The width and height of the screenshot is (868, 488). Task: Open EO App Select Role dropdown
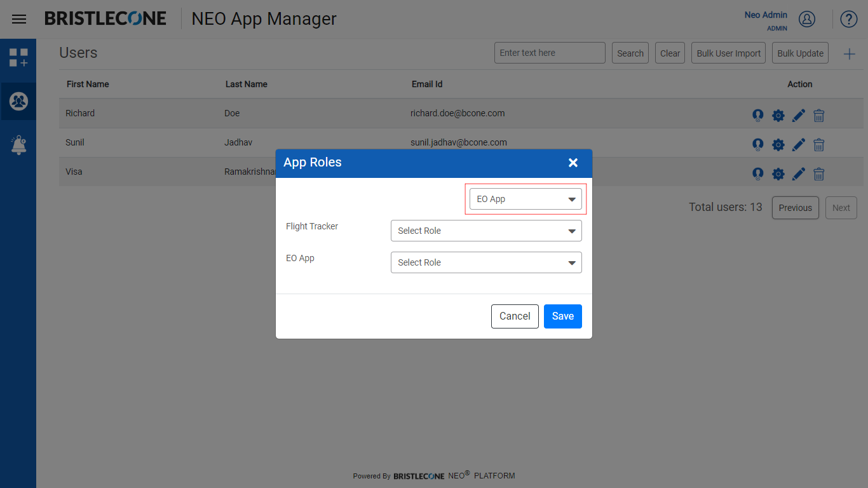pos(486,262)
